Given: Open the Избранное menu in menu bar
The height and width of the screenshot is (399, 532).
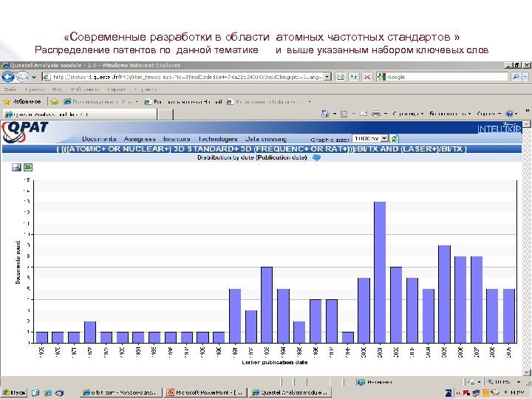Looking at the screenshot, I should click(x=85, y=89).
